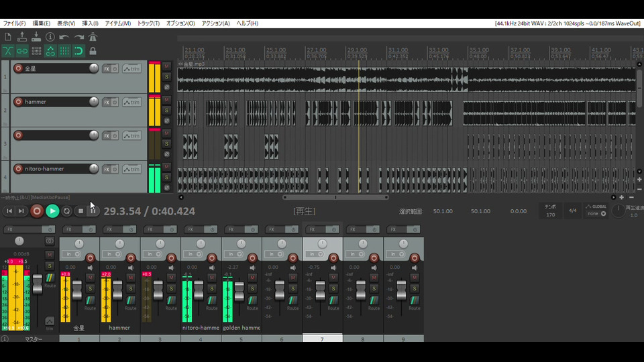Click the 再生速度 playback rate knob

click(617, 211)
